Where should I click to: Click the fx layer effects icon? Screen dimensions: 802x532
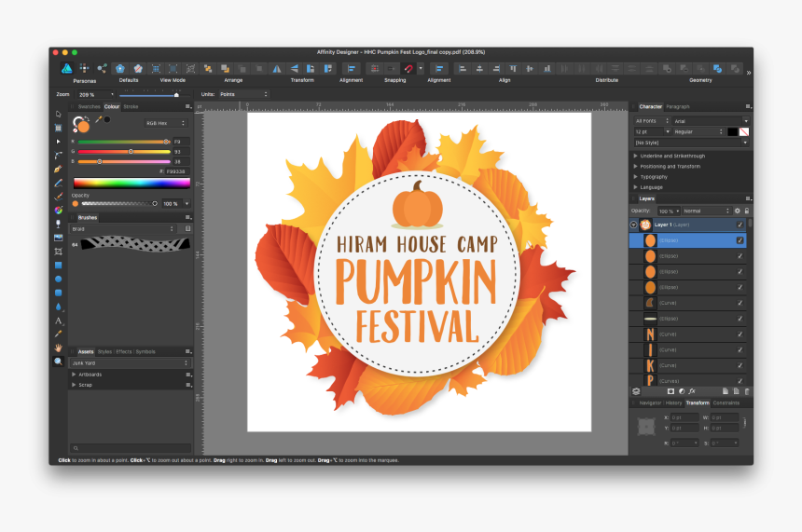692,391
